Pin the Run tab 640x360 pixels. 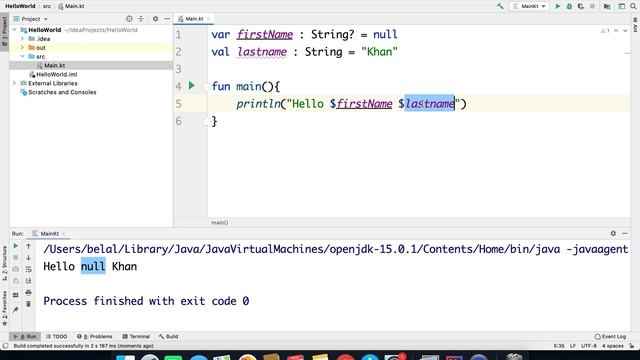click(16, 310)
